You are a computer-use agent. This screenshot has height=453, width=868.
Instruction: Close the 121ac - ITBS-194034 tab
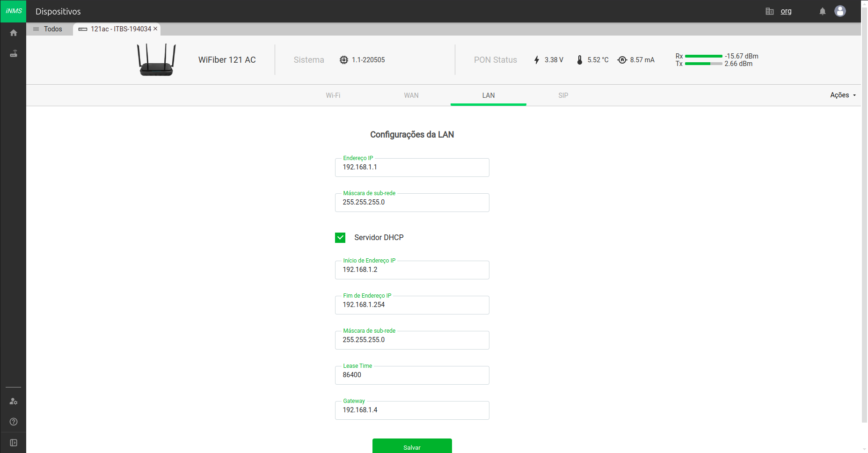coord(155,29)
